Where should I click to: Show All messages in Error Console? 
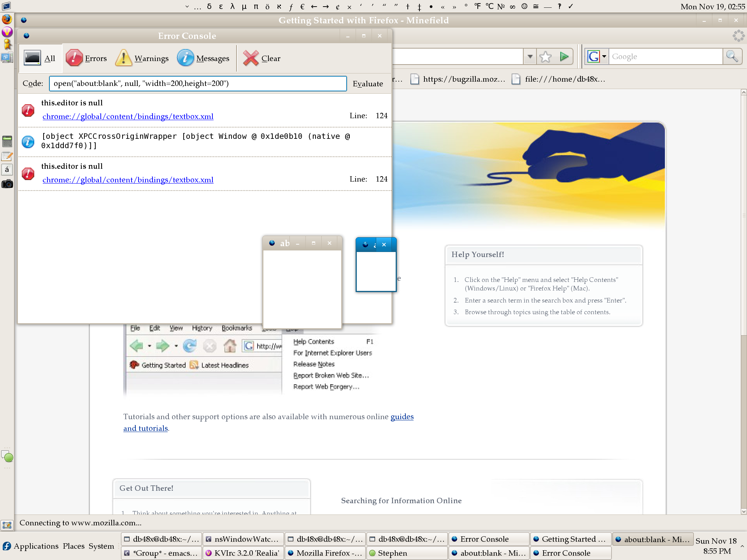click(40, 58)
